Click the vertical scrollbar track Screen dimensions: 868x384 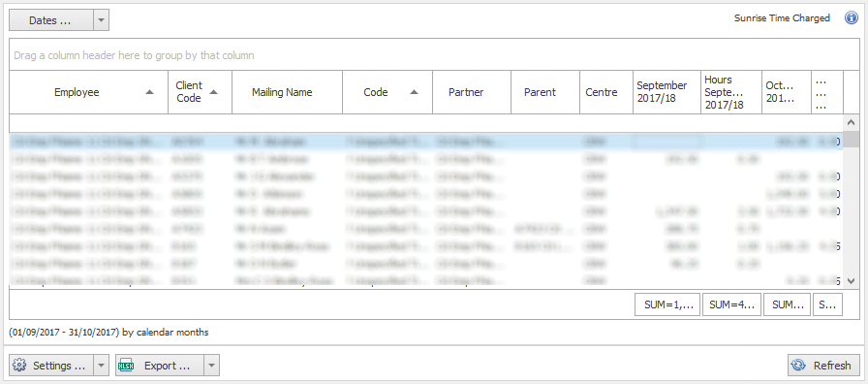point(851,210)
